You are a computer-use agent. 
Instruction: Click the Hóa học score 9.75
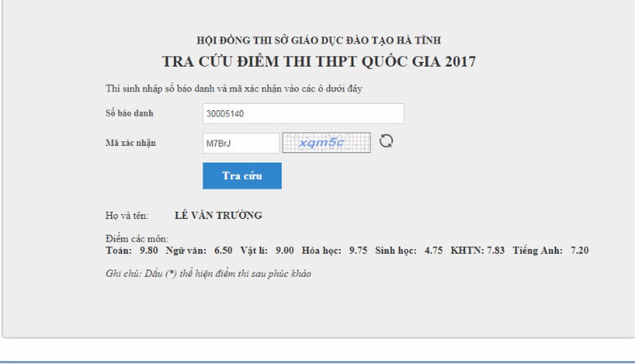[x=358, y=251]
